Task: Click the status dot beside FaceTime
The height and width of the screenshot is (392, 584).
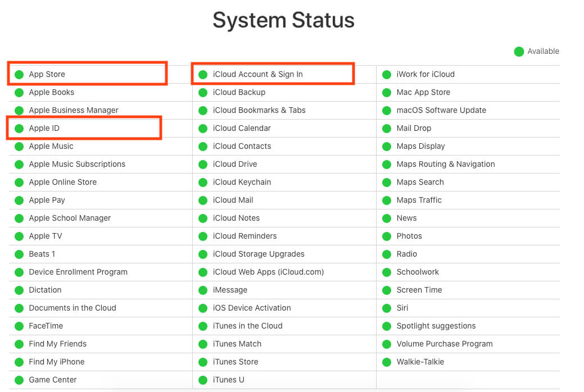Action: [19, 326]
